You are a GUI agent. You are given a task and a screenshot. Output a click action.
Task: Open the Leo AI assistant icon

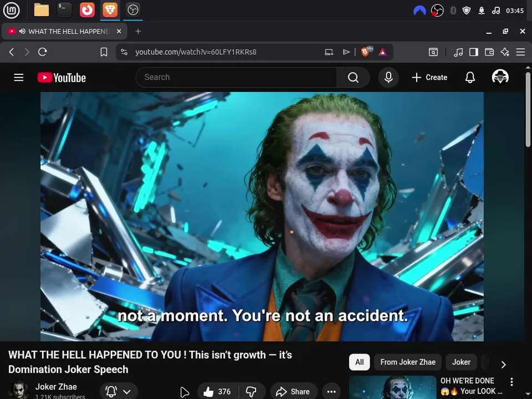tap(505, 52)
